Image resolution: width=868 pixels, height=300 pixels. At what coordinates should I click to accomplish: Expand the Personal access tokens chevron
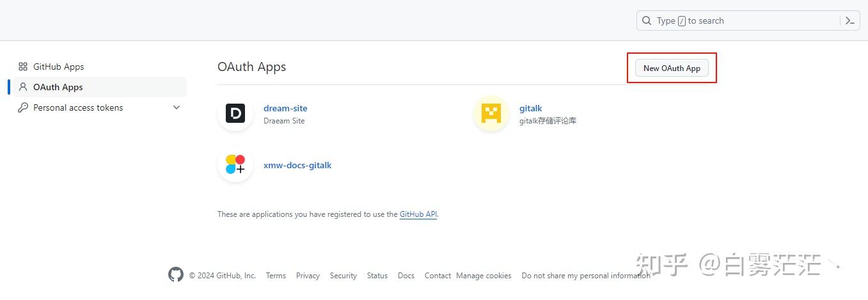tap(177, 107)
